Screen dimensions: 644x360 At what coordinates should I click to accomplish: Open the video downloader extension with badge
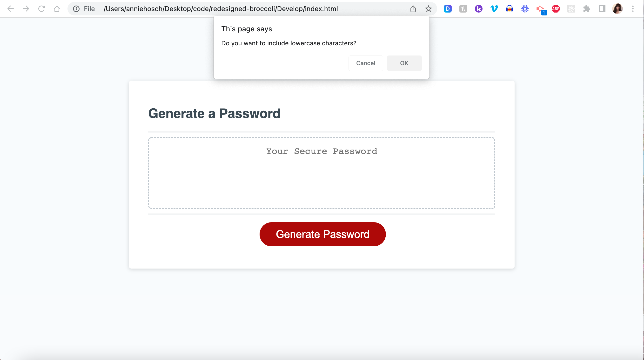pyautogui.click(x=540, y=8)
